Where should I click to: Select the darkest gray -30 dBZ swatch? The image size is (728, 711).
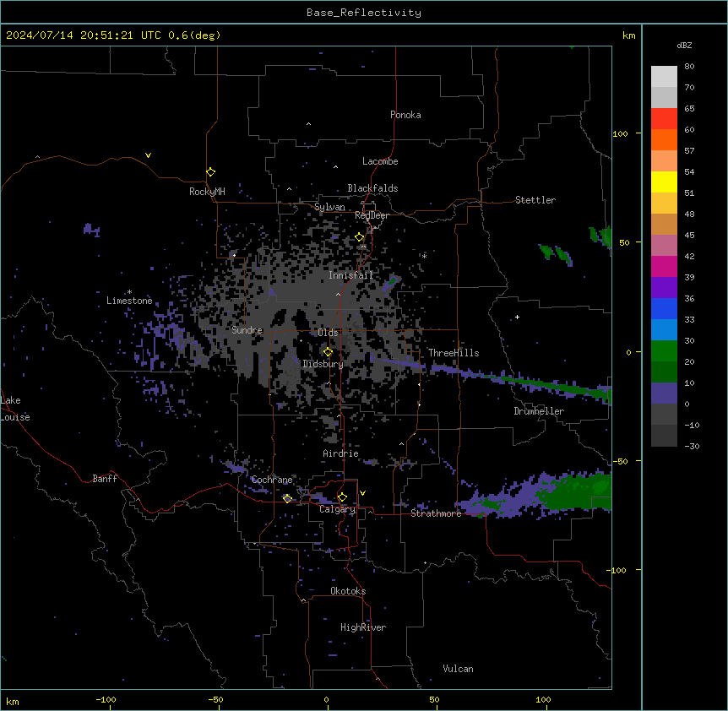click(664, 436)
